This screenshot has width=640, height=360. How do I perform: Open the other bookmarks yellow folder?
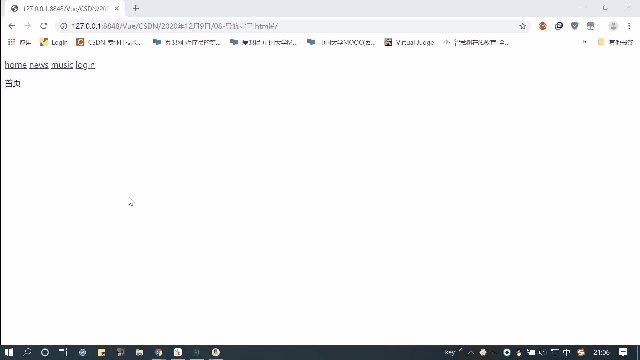[615, 42]
